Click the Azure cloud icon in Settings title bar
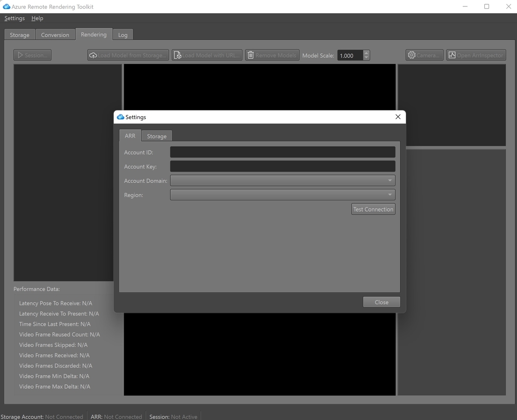 (121, 117)
